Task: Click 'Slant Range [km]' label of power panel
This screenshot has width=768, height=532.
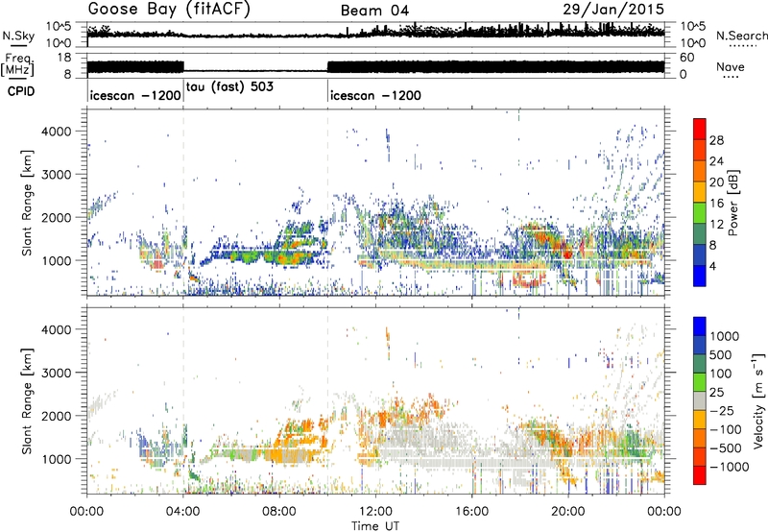Action: point(27,203)
